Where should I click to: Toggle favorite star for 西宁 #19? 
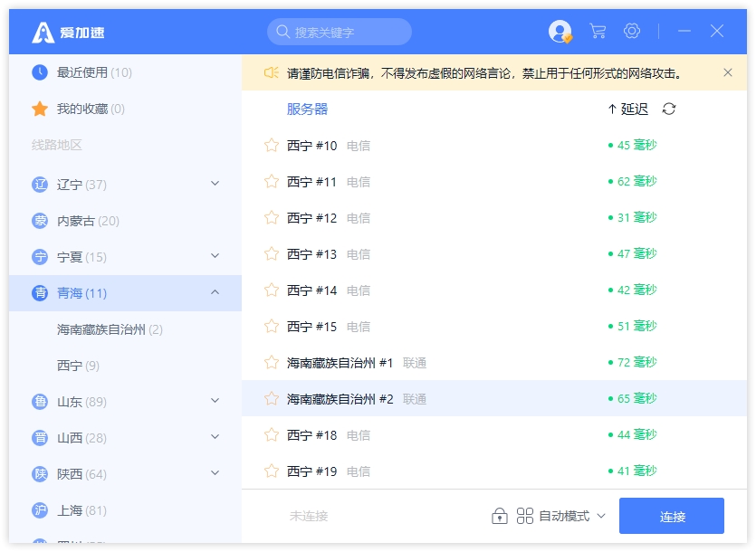click(x=272, y=471)
